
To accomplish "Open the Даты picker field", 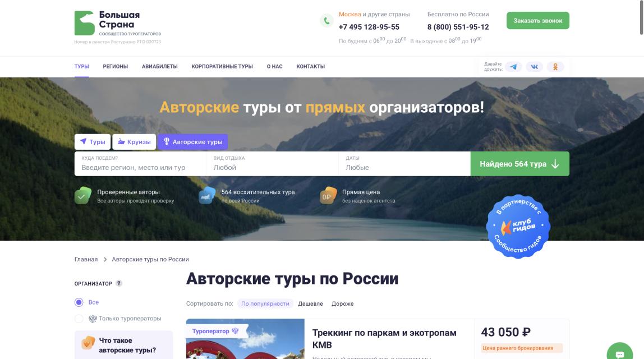I will (404, 164).
